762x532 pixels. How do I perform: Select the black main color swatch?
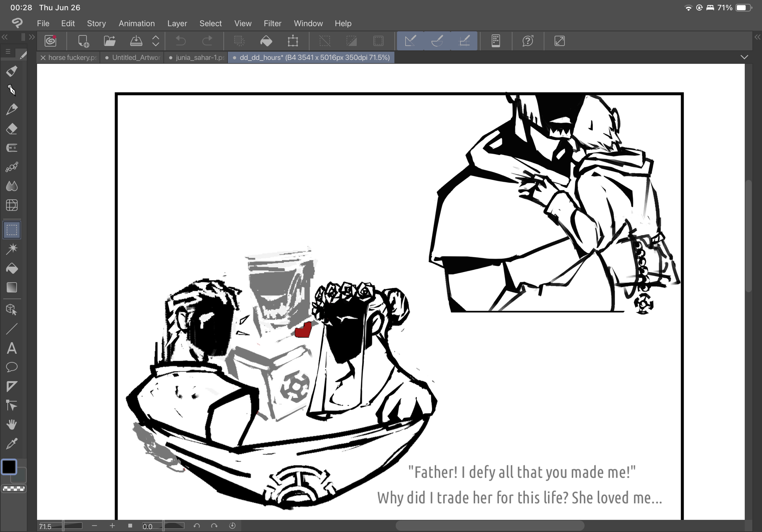[x=9, y=467]
